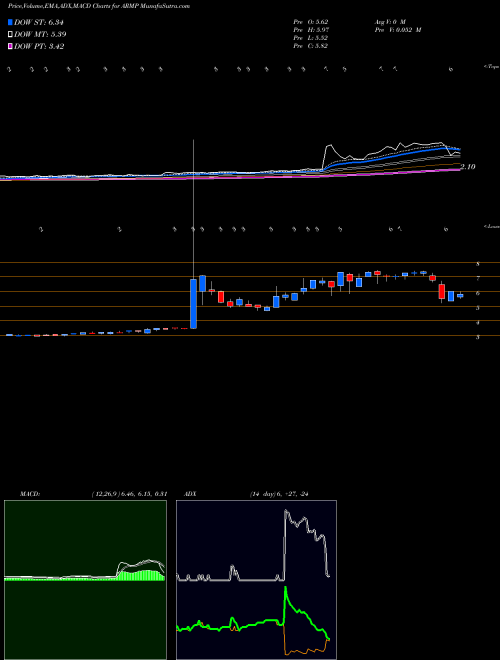
Task: Click the ADX '(14 day)' values text
Action: 279,494
